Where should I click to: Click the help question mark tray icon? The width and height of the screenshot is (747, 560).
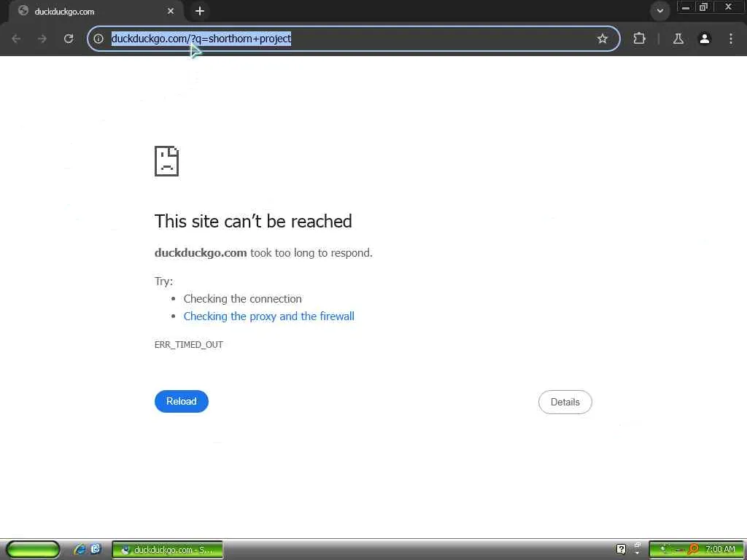click(621, 550)
